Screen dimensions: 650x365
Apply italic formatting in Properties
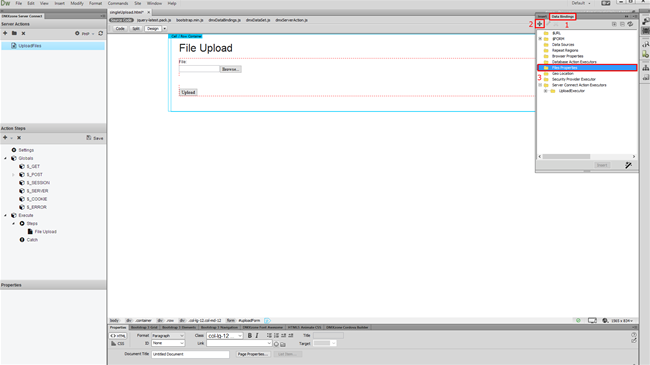point(257,336)
